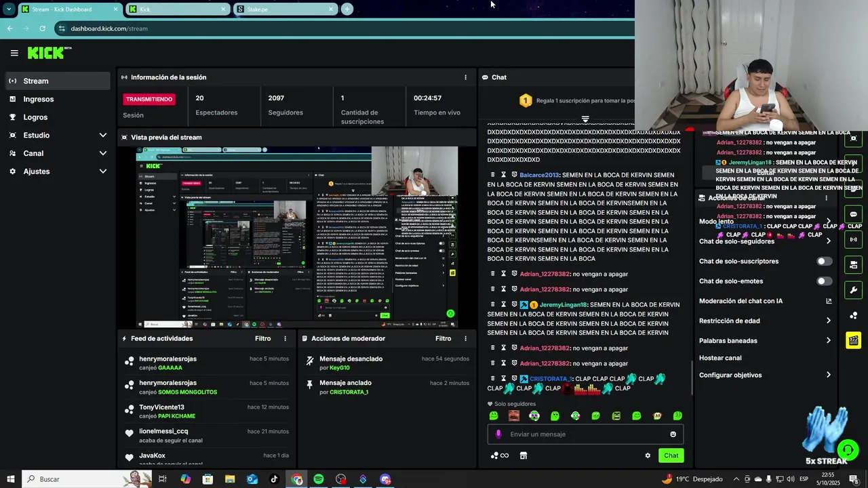Open Spotify from the taskbar

coord(319,479)
